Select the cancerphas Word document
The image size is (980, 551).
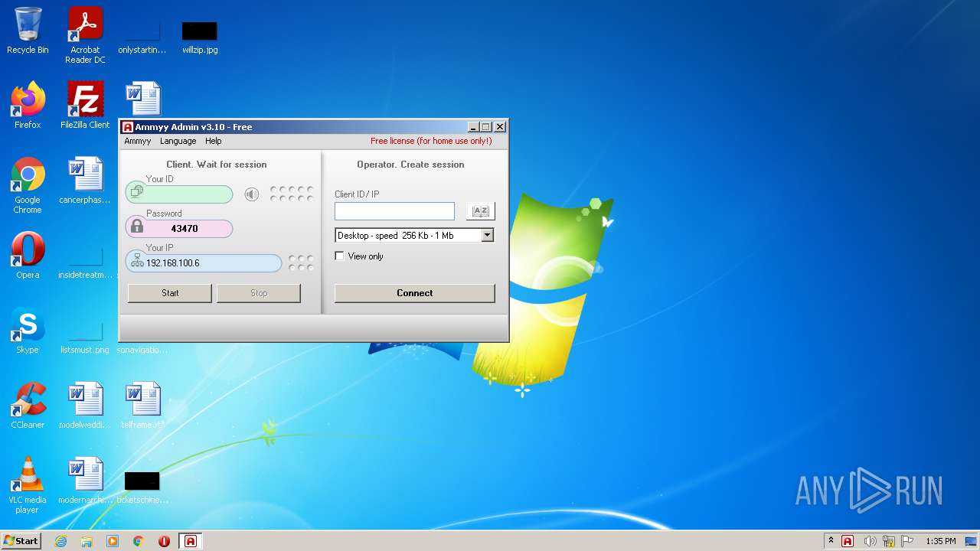click(x=85, y=181)
